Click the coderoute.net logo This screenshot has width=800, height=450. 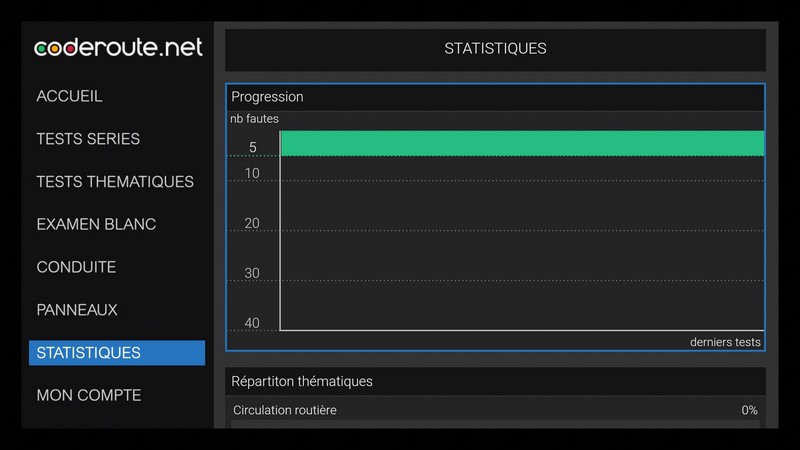[x=118, y=48]
